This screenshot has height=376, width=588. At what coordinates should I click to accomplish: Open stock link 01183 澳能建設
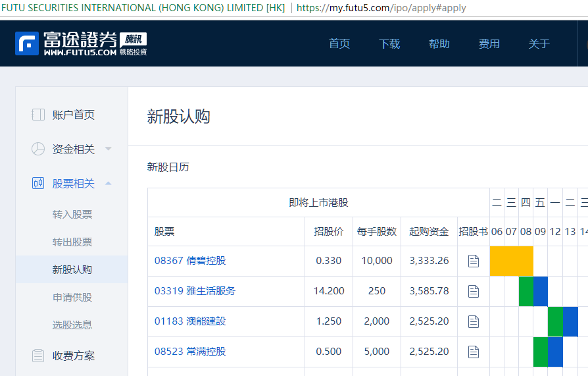pyautogui.click(x=190, y=321)
